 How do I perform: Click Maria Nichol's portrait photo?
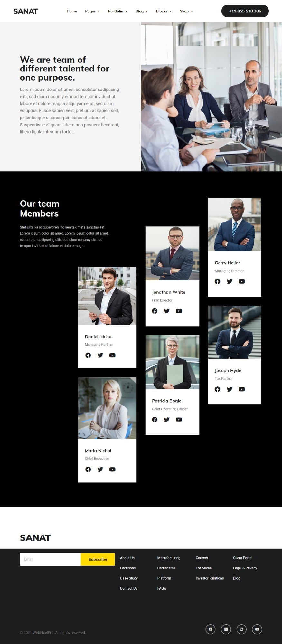(107, 408)
